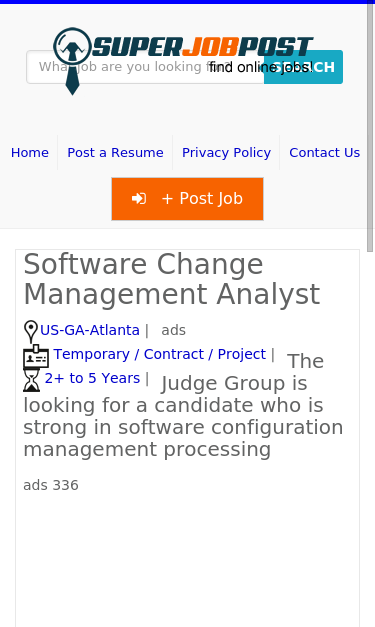Click the sign-in arrow icon on Post Job button

[139, 198]
